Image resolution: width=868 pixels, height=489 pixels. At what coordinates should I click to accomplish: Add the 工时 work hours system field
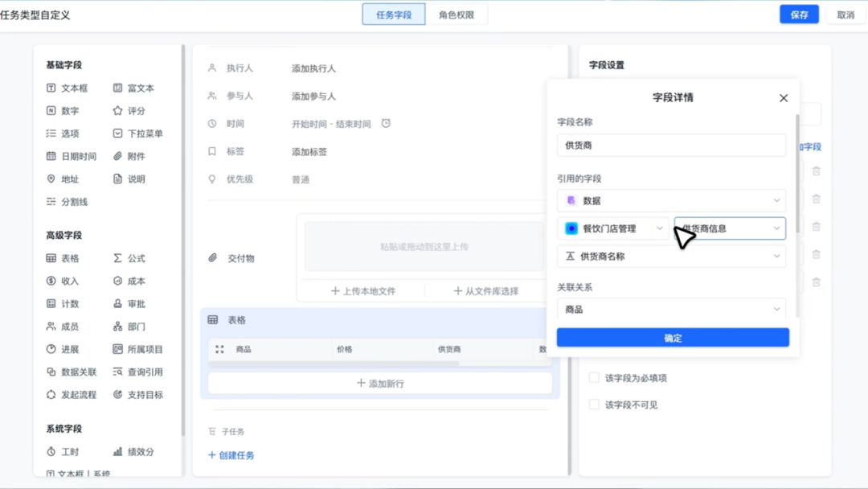(63, 451)
